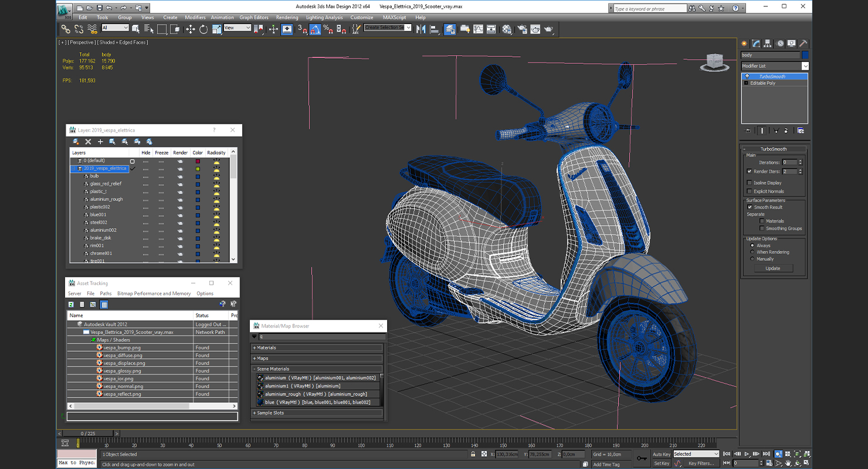Toggle Angle Snap in the toolbar
The width and height of the screenshot is (868, 469).
pyautogui.click(x=316, y=29)
